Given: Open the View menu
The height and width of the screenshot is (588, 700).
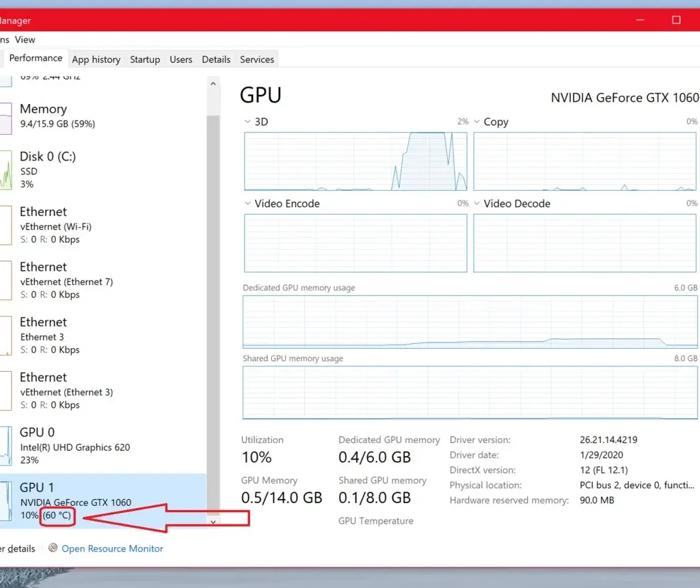Looking at the screenshot, I should click(x=25, y=40).
